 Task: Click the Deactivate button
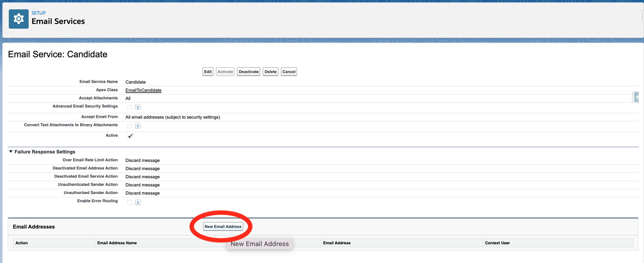point(249,72)
